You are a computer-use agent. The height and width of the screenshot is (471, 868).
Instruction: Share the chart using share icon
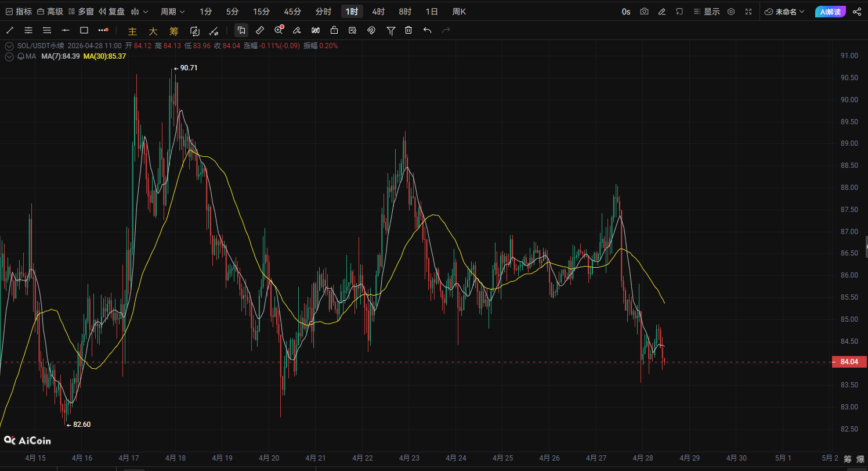point(857,12)
